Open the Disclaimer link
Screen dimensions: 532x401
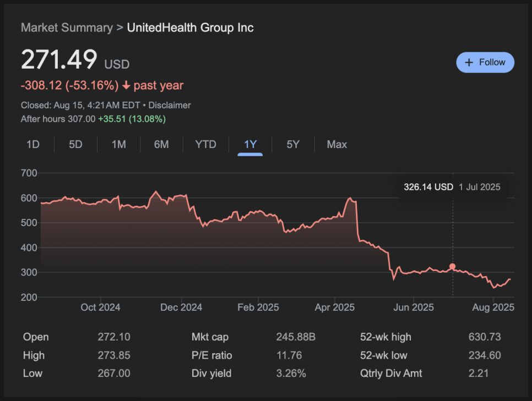(x=169, y=106)
